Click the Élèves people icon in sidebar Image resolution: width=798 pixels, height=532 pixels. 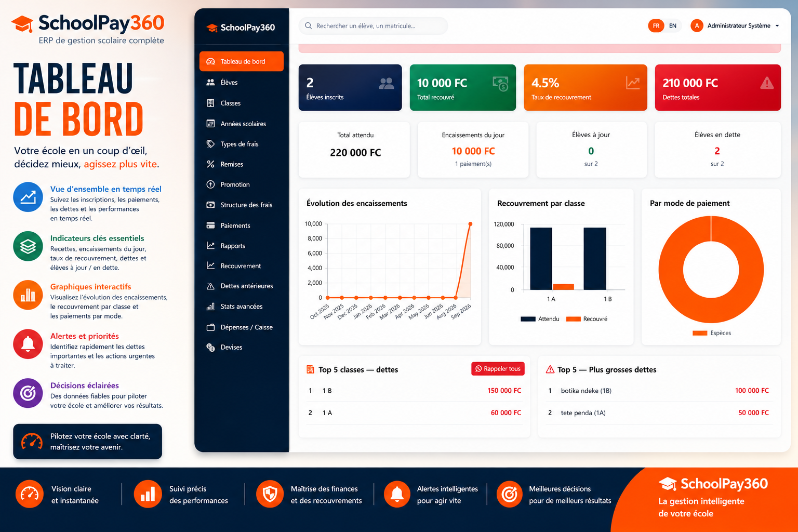pos(210,82)
